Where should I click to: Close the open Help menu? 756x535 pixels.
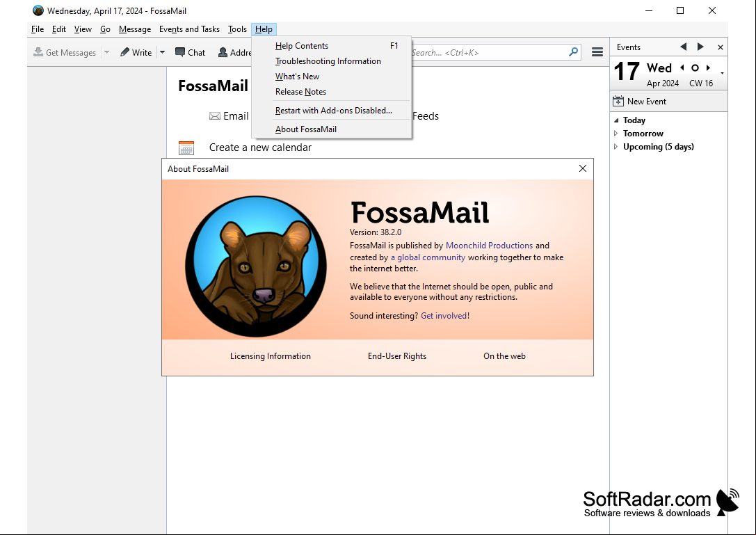pos(264,29)
